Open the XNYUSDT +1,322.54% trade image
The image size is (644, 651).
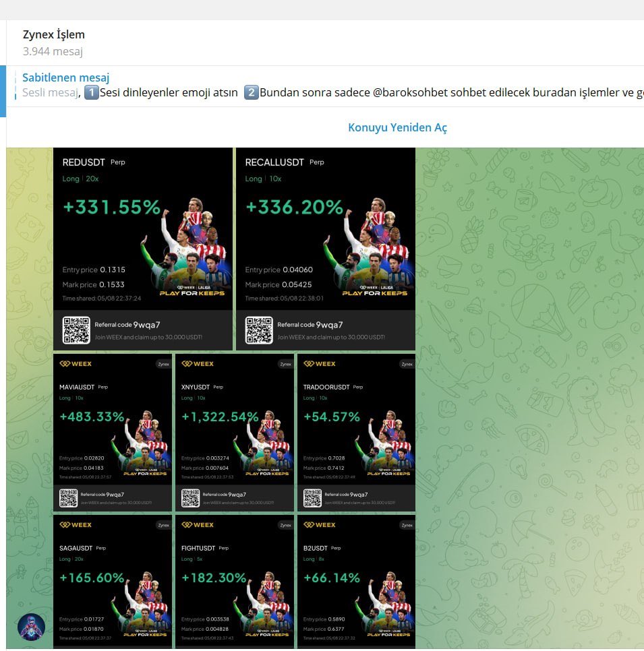[x=234, y=433]
